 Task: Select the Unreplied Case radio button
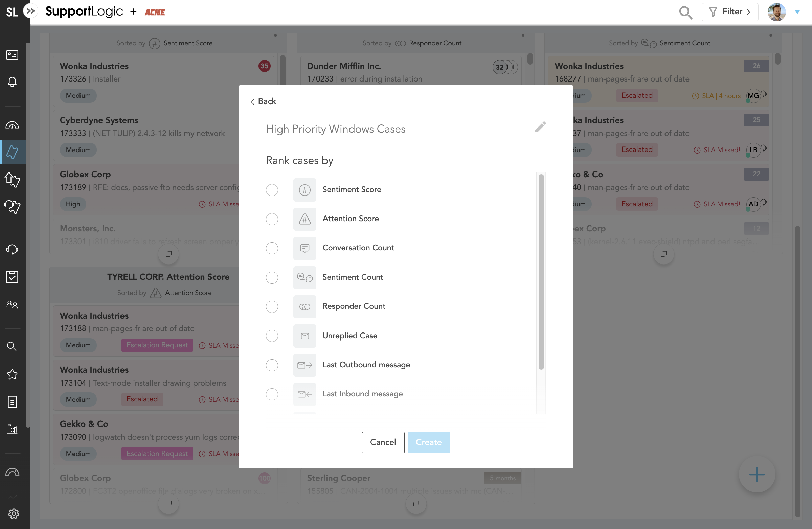click(272, 336)
